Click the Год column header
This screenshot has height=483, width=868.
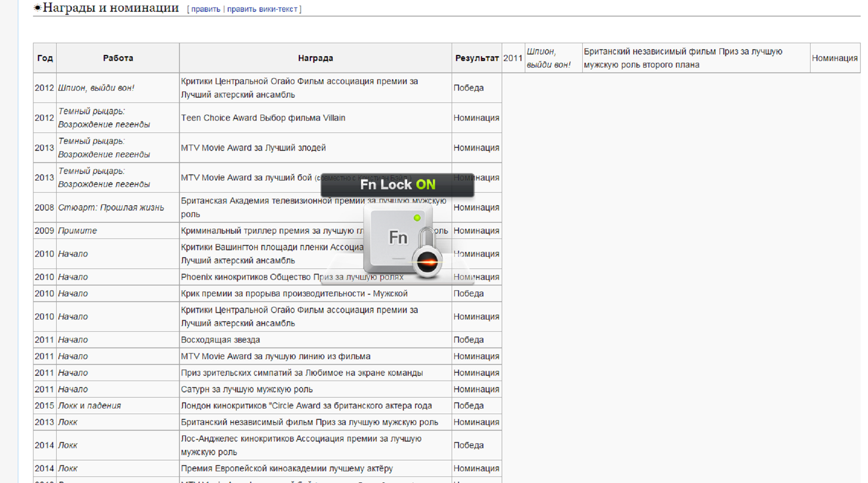[x=45, y=58]
